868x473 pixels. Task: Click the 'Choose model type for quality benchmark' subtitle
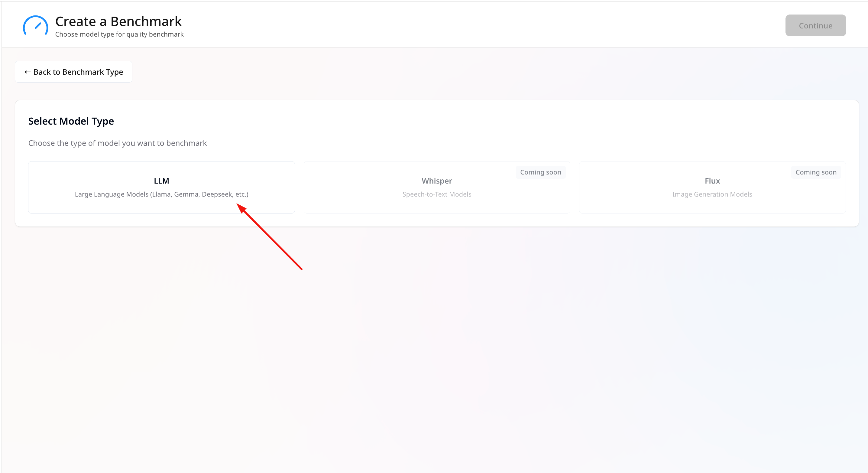pyautogui.click(x=119, y=34)
